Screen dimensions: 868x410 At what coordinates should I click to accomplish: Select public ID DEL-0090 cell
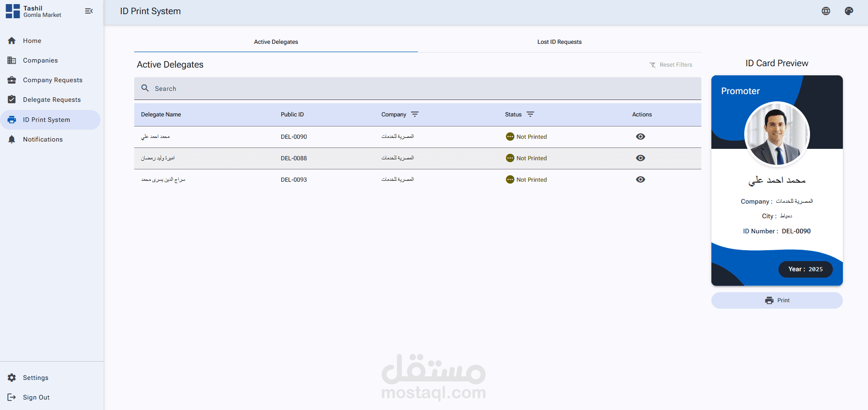(294, 137)
